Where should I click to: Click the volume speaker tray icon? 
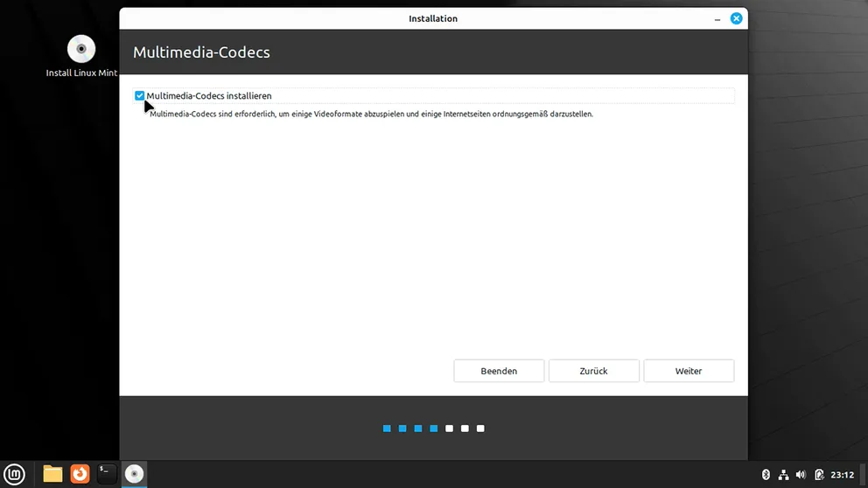point(801,475)
